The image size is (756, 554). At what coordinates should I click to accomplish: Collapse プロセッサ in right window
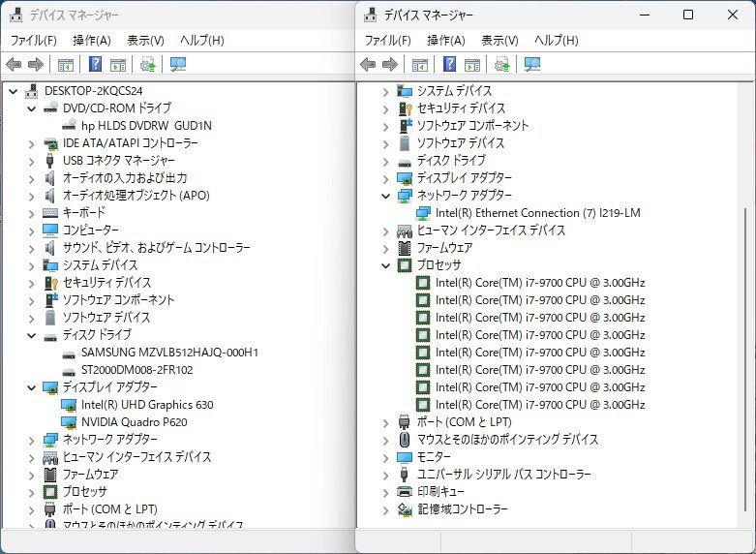pos(385,265)
